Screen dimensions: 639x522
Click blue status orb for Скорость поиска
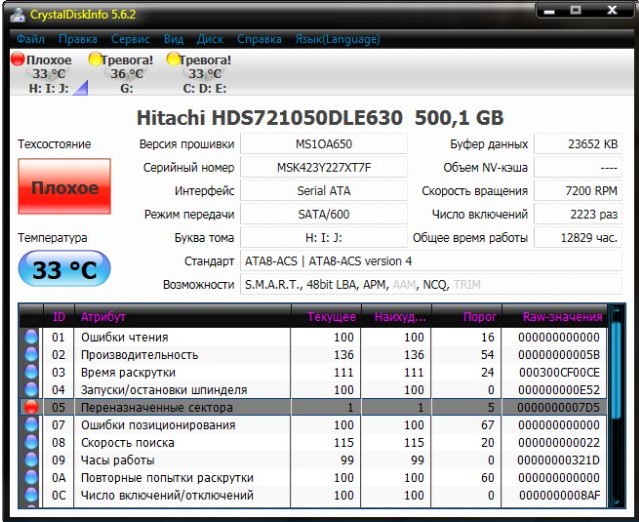pyautogui.click(x=31, y=443)
